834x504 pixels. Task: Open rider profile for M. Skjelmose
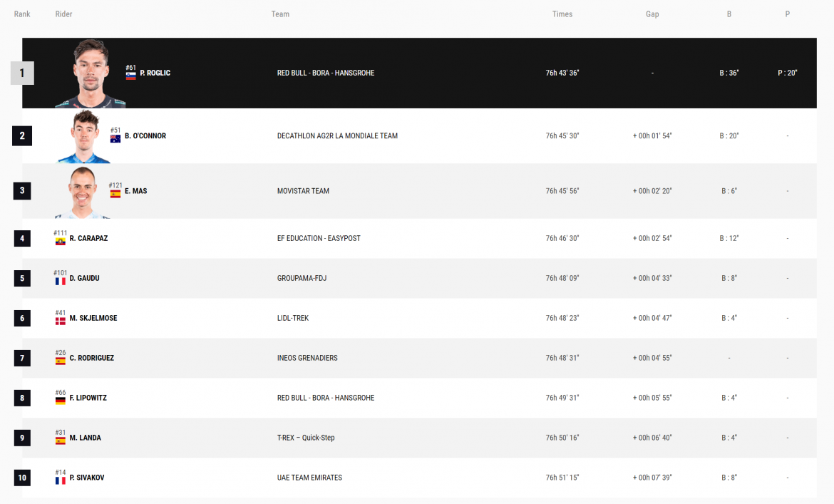tap(93, 318)
